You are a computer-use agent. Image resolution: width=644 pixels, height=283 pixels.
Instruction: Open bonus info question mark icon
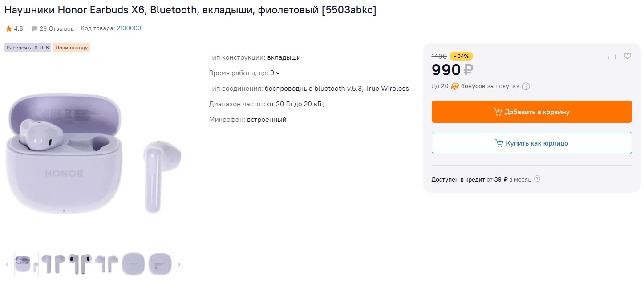pos(526,86)
